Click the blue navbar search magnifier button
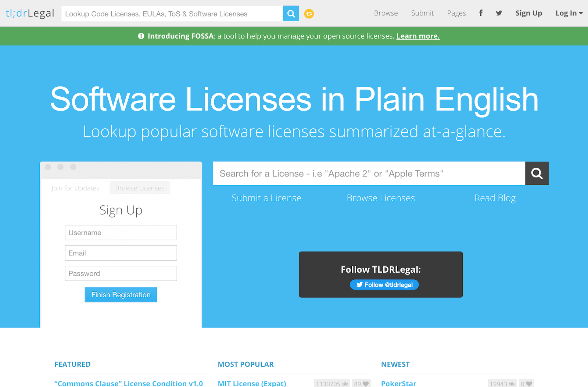Viewport: 588px width, 387px height. pyautogui.click(x=291, y=14)
